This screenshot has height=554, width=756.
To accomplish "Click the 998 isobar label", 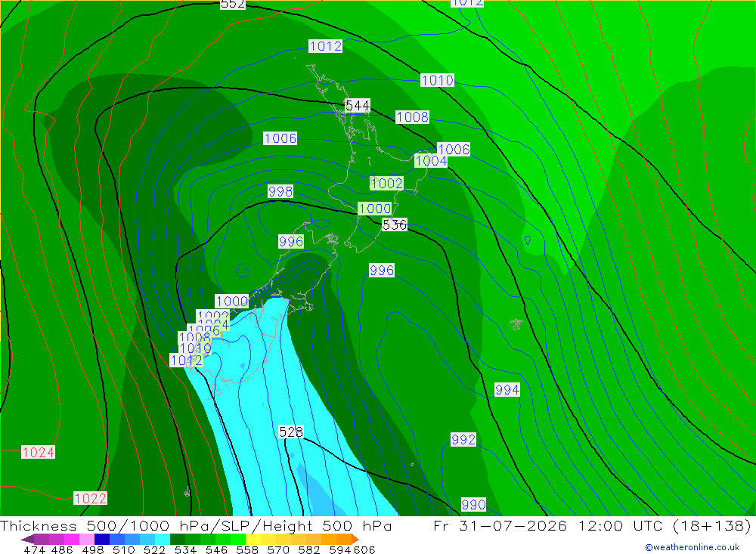I will click(280, 191).
